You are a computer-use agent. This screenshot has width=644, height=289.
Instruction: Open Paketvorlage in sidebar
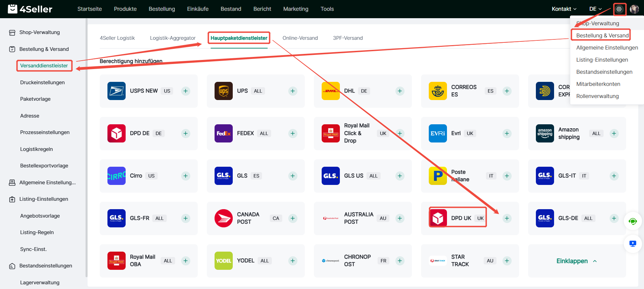[35, 99]
